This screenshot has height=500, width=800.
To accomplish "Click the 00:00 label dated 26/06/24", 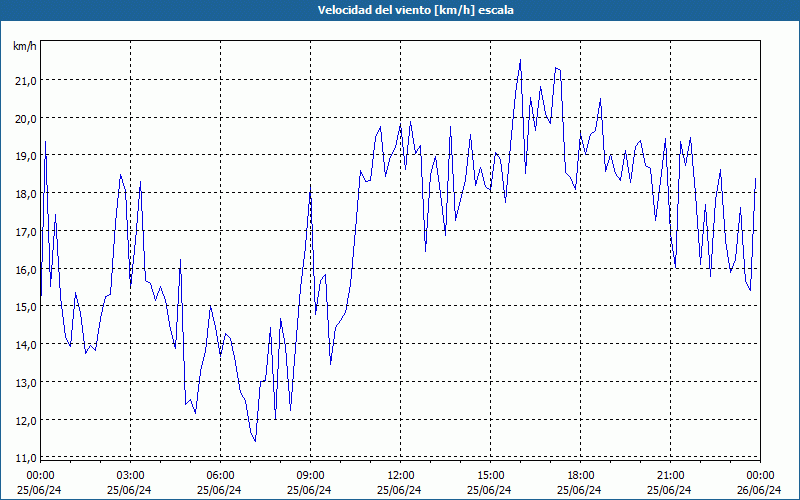I will (x=760, y=476).
